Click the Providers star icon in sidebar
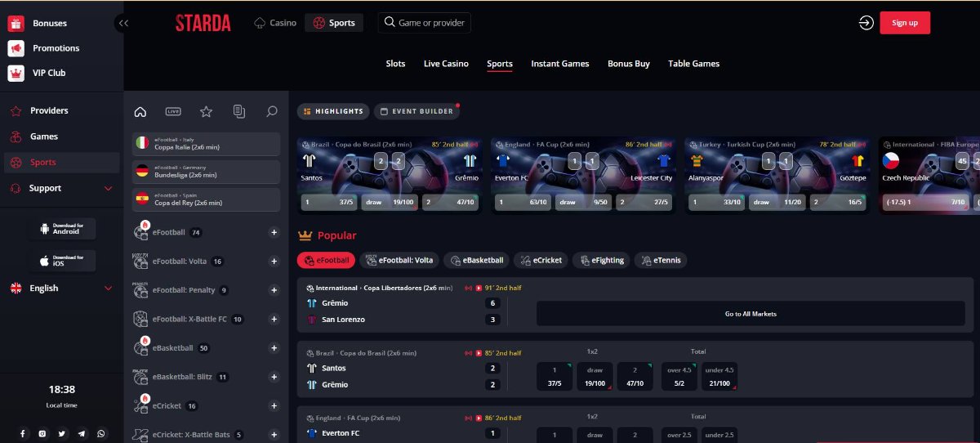980x443 pixels. point(15,110)
